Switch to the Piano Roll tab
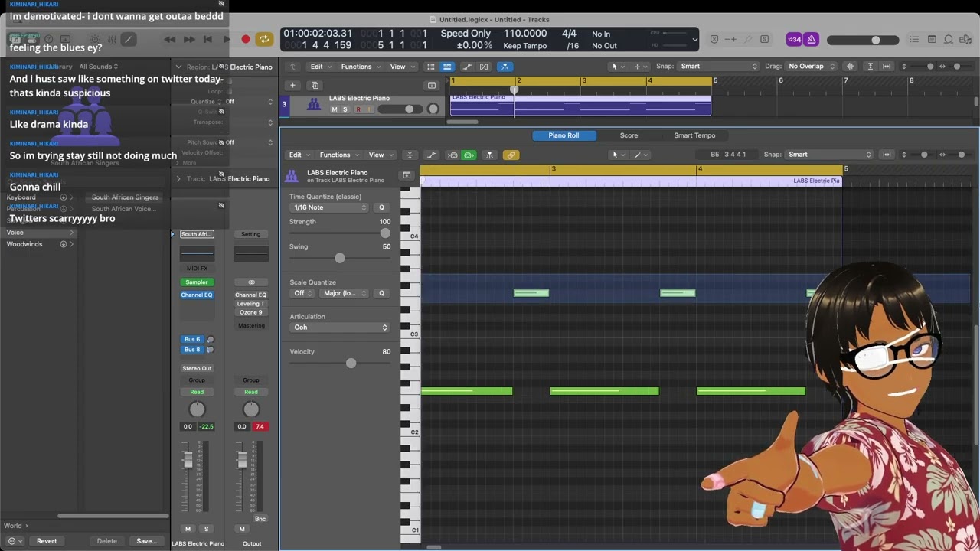 [x=563, y=135]
